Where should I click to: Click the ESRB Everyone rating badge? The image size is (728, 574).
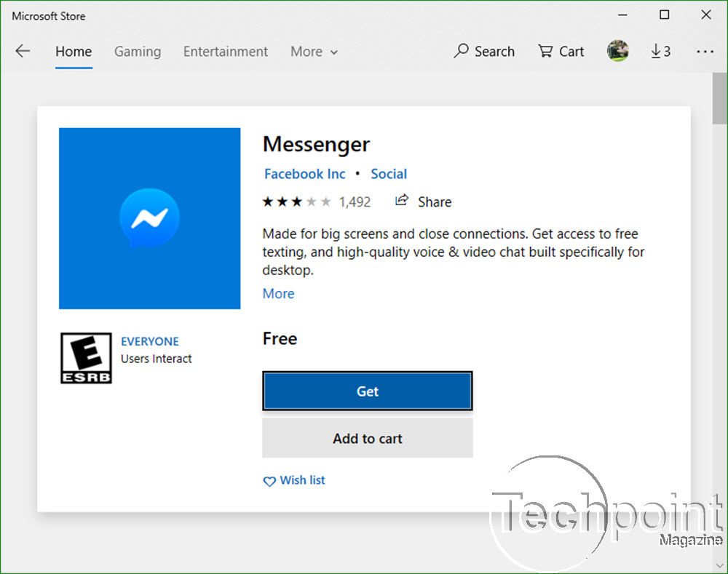pos(87,358)
